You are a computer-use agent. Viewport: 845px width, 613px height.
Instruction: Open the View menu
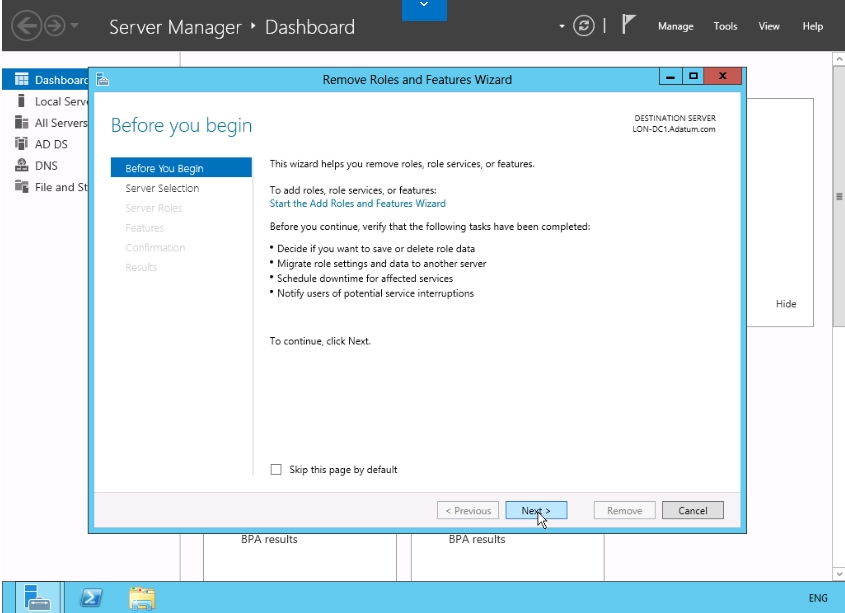[768, 26]
